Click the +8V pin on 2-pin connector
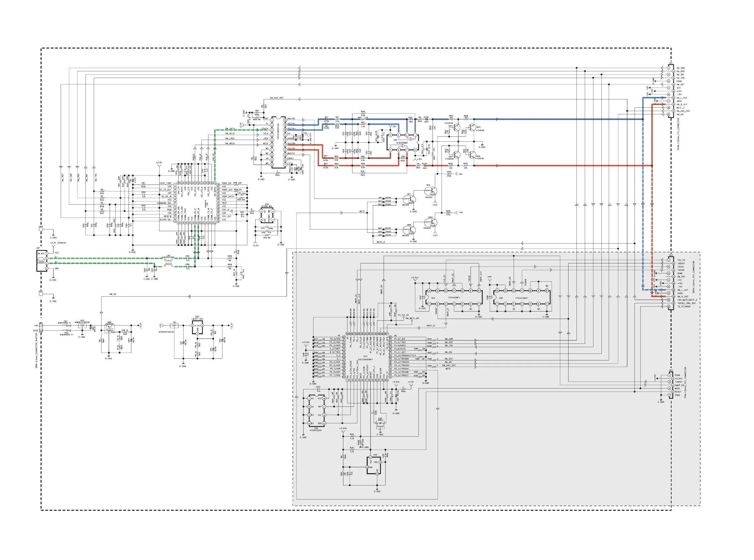Viewport: 754px width, 560px height. point(41,326)
